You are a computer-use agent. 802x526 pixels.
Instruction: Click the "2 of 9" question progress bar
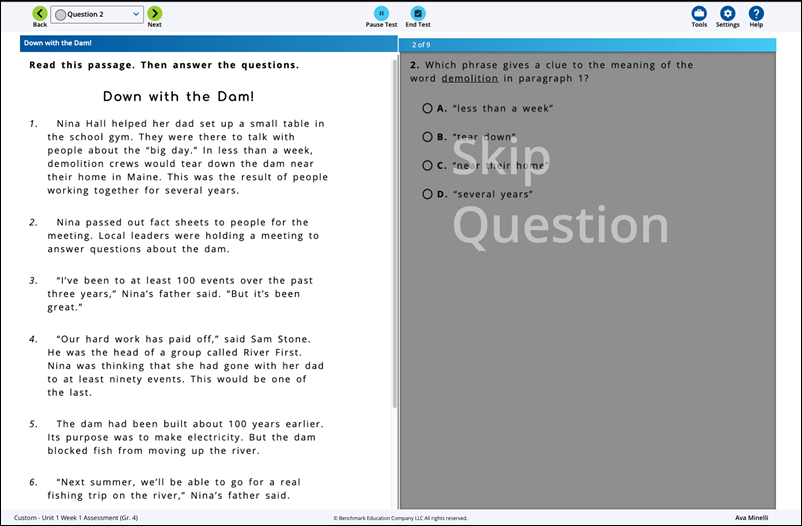tap(587, 45)
